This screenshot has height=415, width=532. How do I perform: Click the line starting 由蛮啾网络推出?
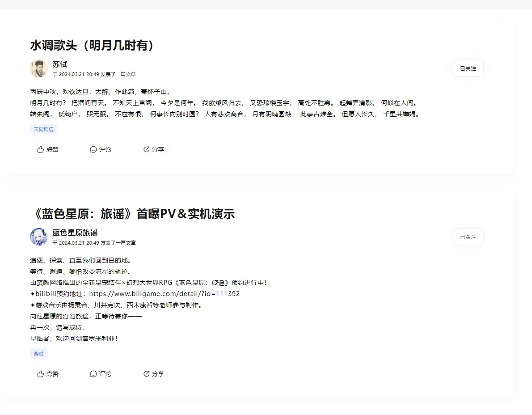(x=148, y=283)
